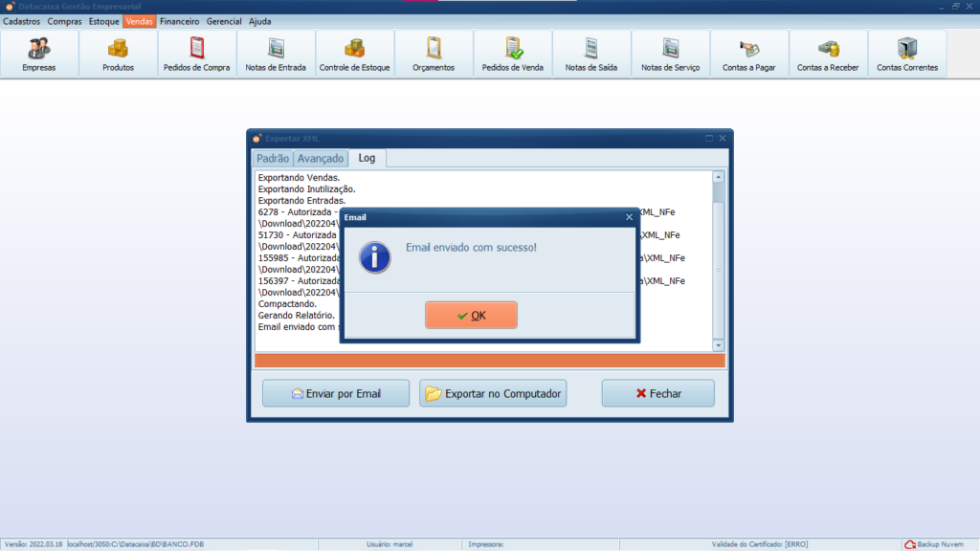Open the Empresas module

pos(38,54)
